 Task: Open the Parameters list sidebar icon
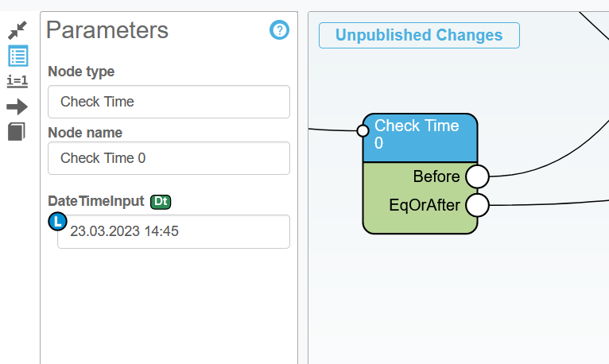(17, 56)
